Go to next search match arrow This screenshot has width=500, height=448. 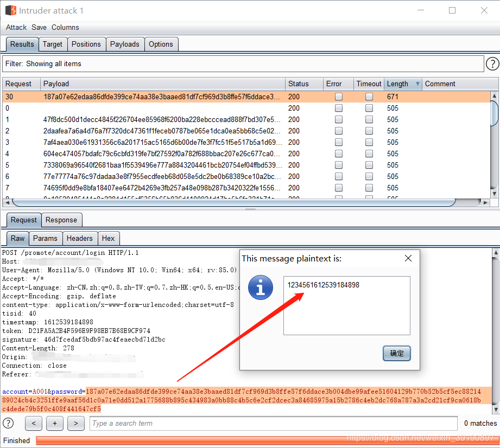pyautogui.click(x=76, y=423)
